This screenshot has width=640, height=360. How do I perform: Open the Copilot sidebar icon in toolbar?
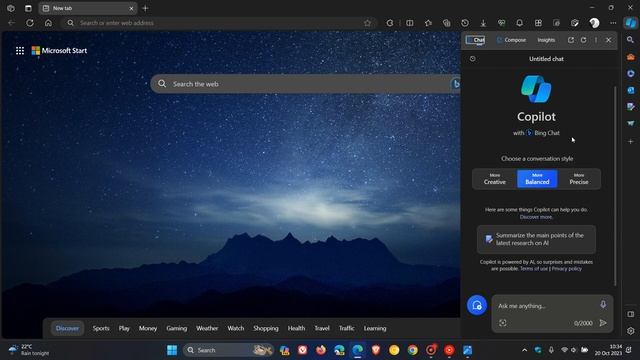(631, 23)
